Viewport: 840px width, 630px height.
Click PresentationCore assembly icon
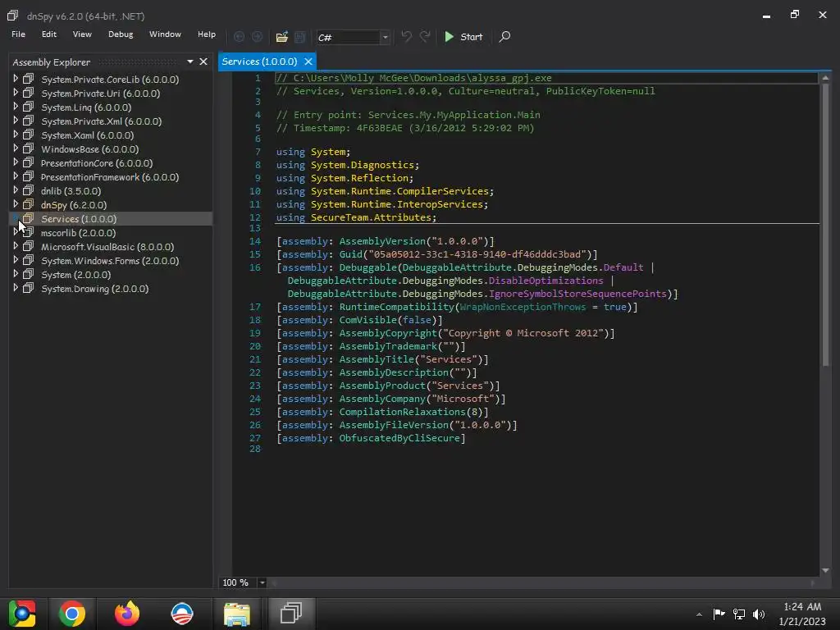point(29,162)
